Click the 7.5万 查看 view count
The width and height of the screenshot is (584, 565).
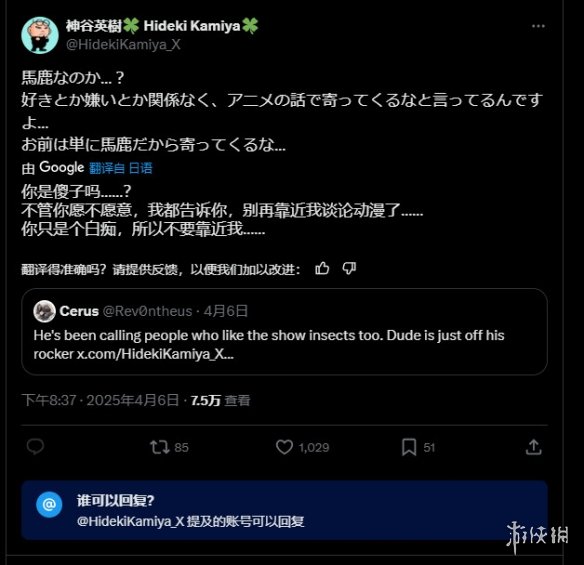coord(220,401)
